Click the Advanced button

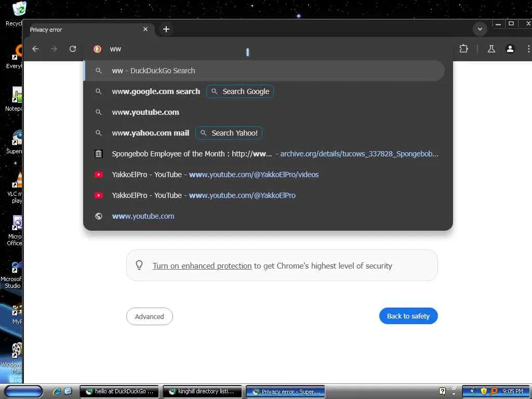point(149,316)
